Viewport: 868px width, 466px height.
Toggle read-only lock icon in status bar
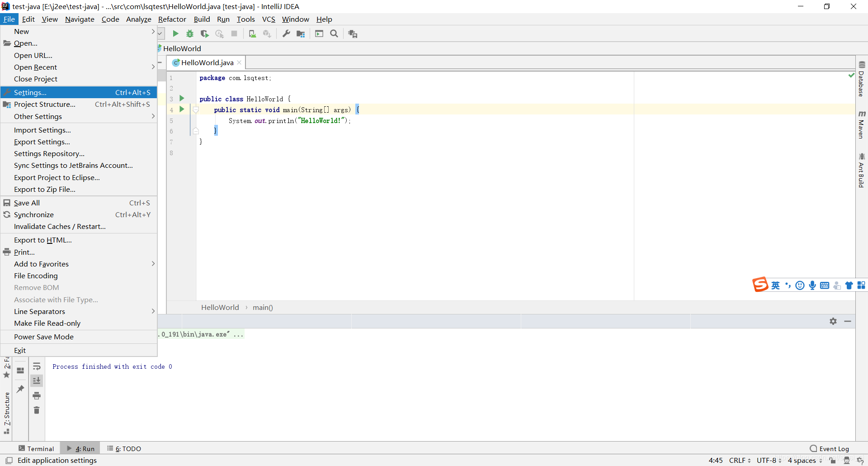[832, 460]
